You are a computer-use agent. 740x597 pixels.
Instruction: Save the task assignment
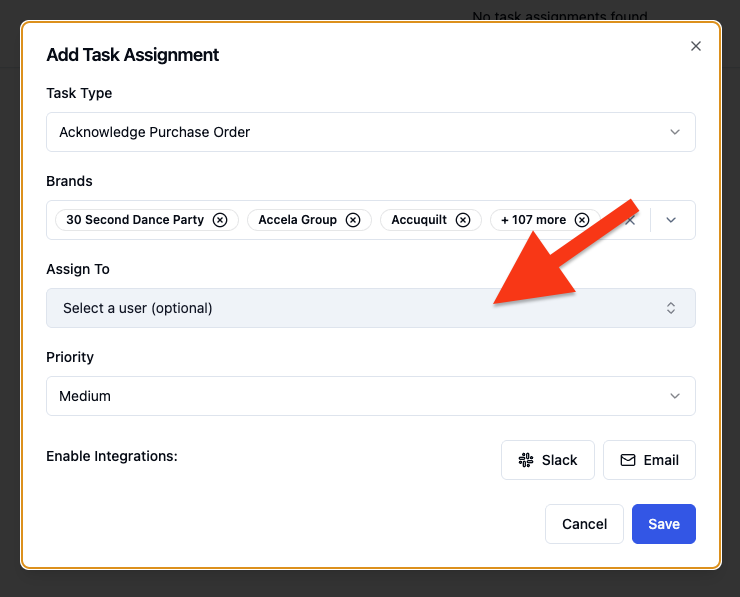pyautogui.click(x=664, y=524)
